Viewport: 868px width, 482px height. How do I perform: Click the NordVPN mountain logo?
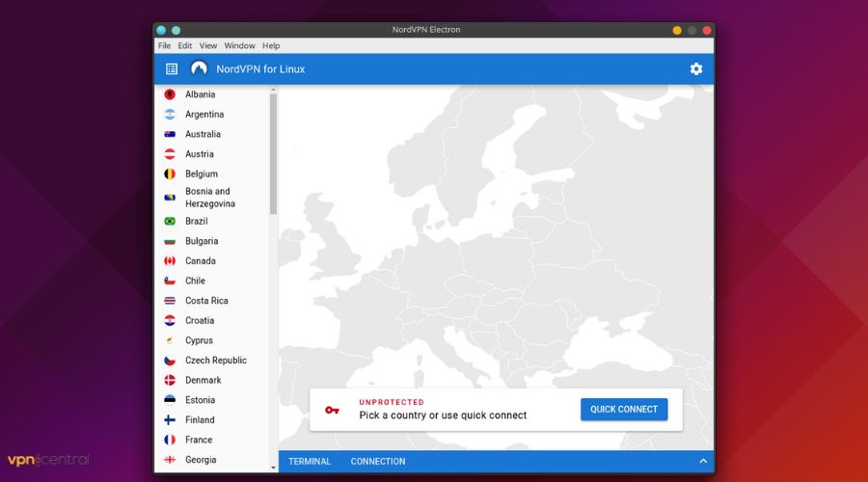(199, 68)
